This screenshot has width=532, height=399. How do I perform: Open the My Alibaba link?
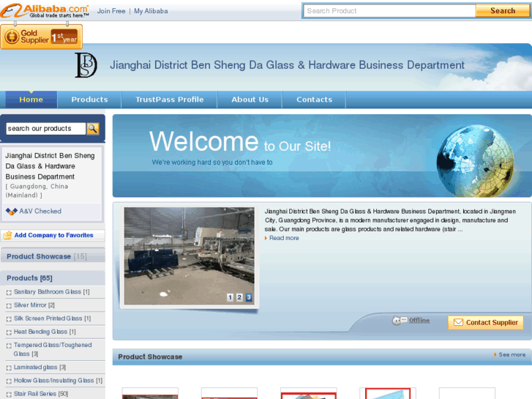coord(151,11)
